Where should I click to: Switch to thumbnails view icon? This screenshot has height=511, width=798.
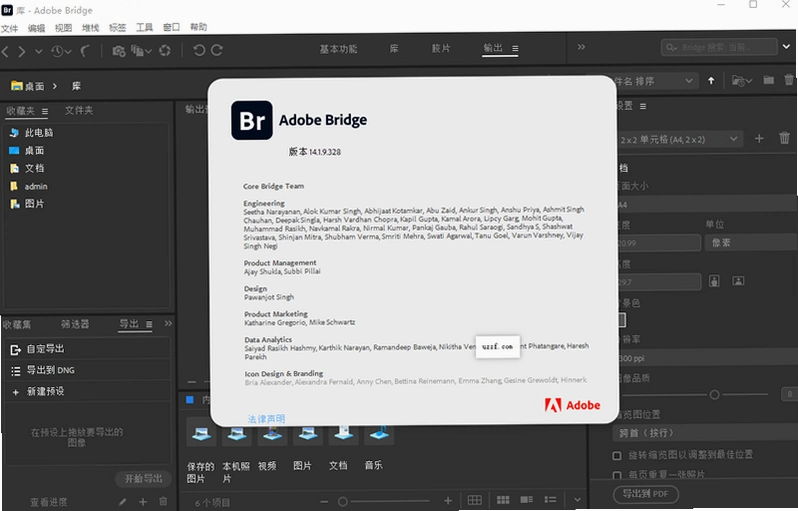click(x=503, y=500)
